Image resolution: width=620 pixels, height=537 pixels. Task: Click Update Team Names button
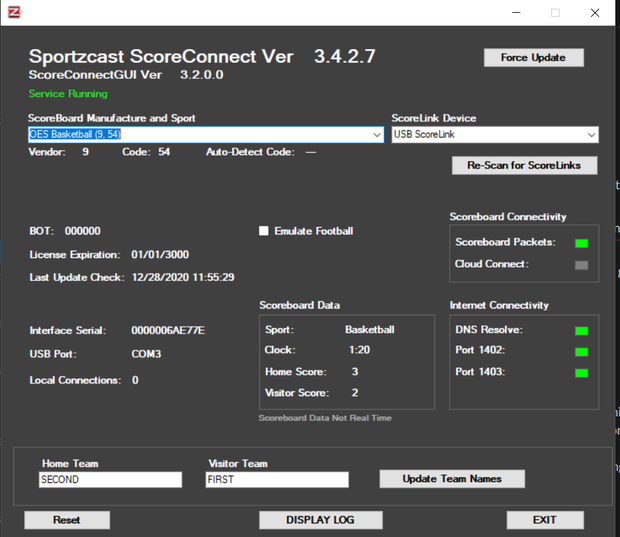(452, 479)
